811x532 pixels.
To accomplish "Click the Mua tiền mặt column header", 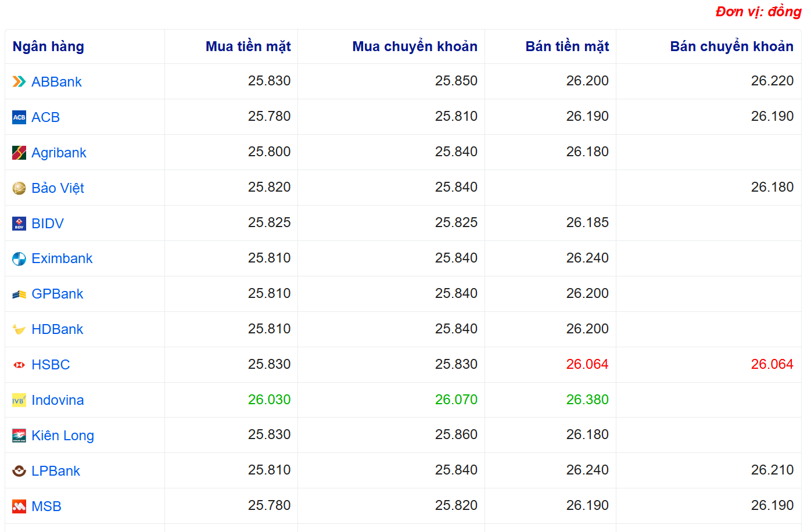I will point(248,46).
